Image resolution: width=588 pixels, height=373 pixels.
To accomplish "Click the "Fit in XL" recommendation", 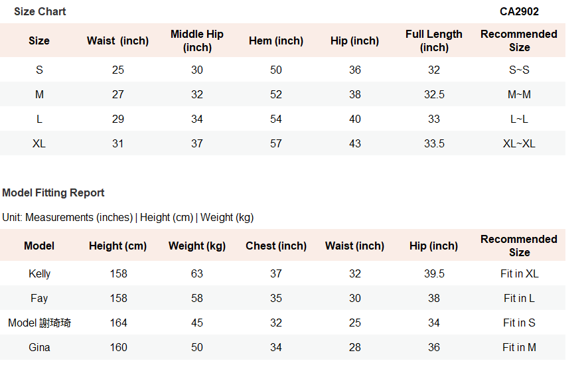I will (x=519, y=274).
